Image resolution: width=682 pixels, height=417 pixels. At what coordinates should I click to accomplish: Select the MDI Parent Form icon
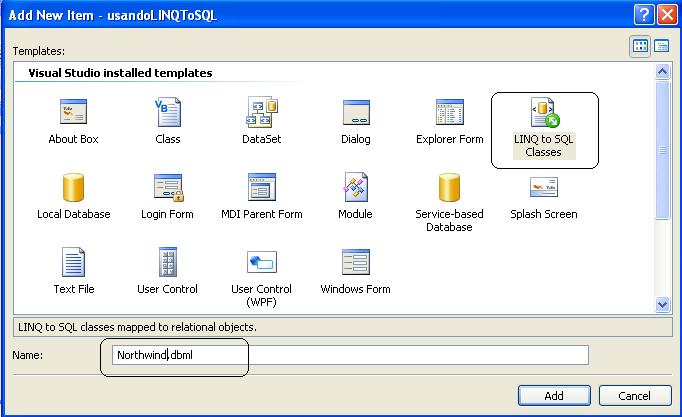pos(262,187)
